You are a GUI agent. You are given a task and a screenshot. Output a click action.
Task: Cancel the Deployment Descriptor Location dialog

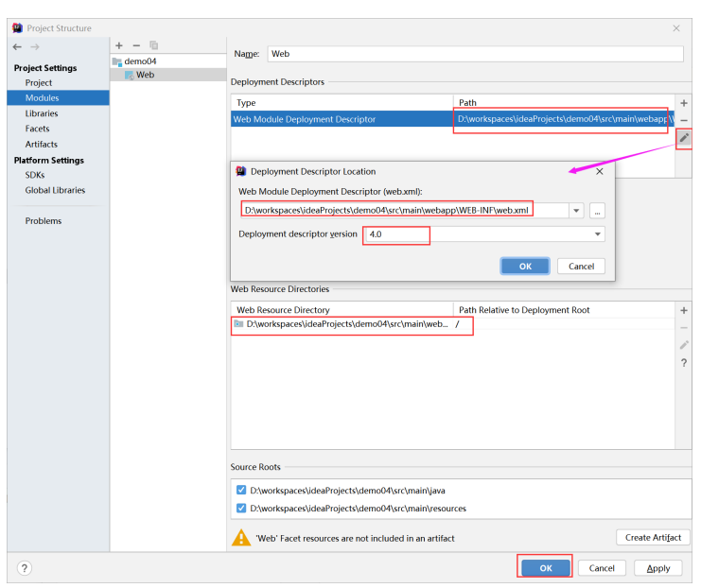coord(581,267)
